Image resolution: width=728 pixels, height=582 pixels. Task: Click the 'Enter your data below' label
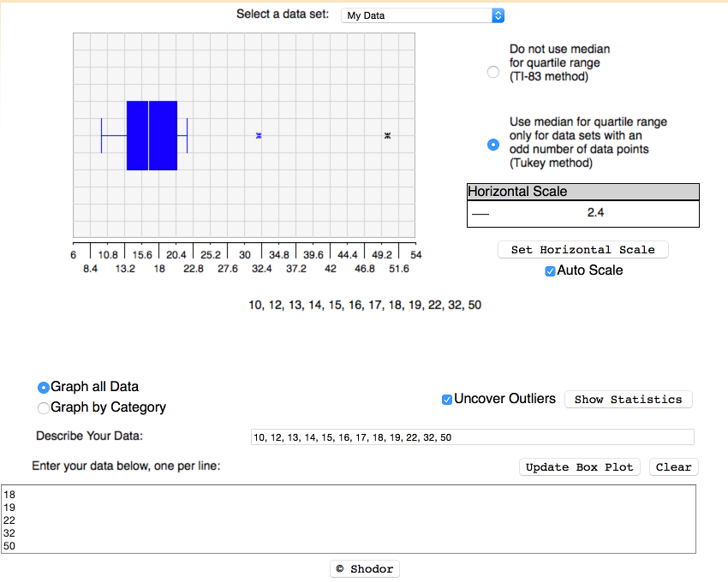(126, 466)
